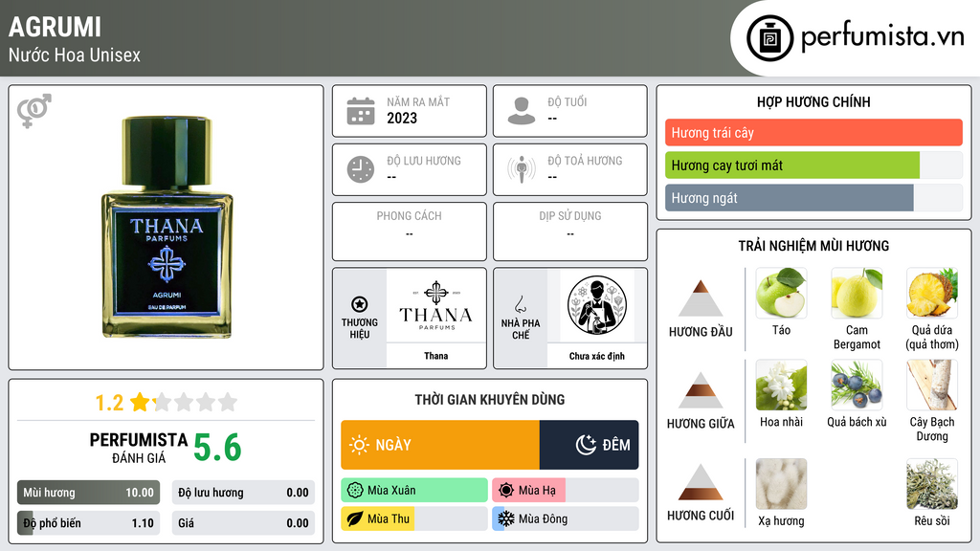Click the Giá 0.00 score bar
The width and height of the screenshot is (980, 551).
243,523
